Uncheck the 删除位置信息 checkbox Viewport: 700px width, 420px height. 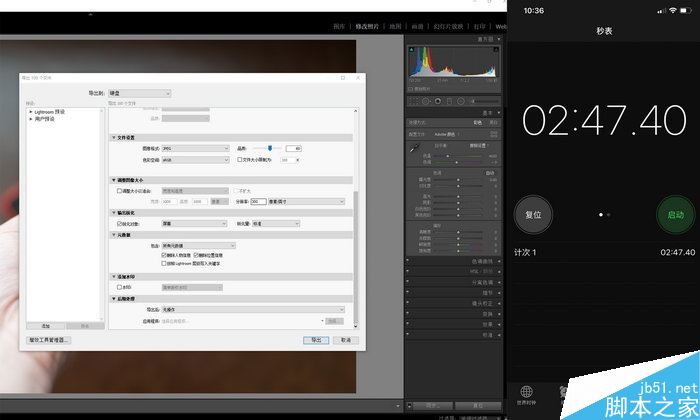click(196, 255)
